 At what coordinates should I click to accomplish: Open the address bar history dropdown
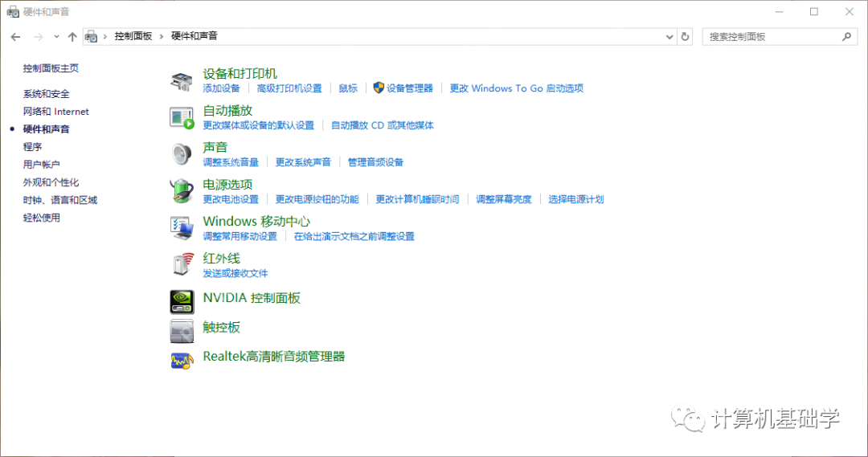[670, 37]
